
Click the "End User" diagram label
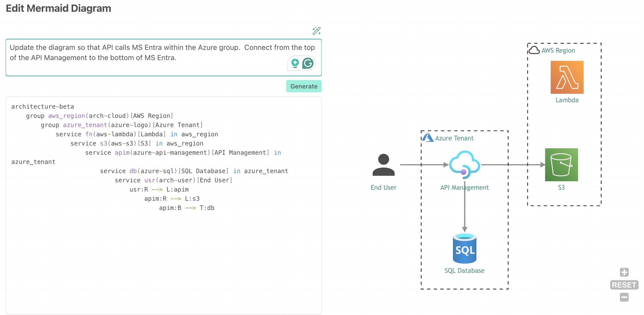[383, 187]
